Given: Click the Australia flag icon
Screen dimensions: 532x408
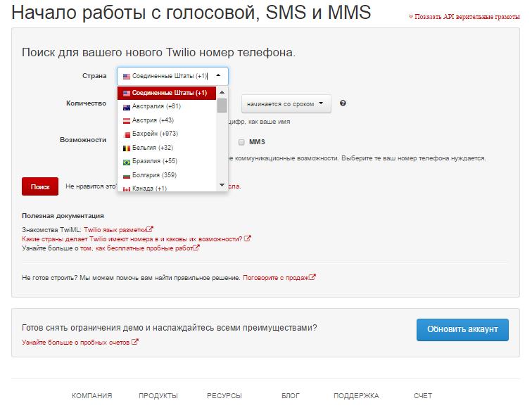Looking at the screenshot, I should 127,106.
